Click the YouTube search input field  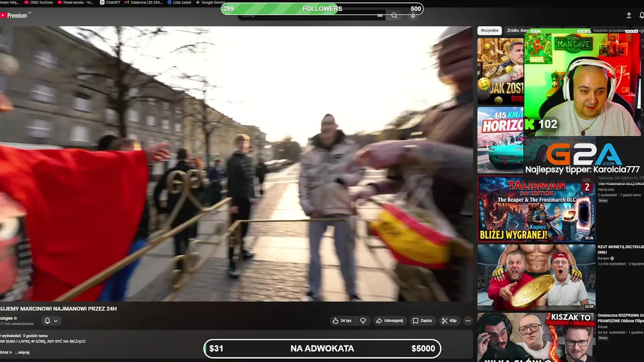tap(311, 16)
